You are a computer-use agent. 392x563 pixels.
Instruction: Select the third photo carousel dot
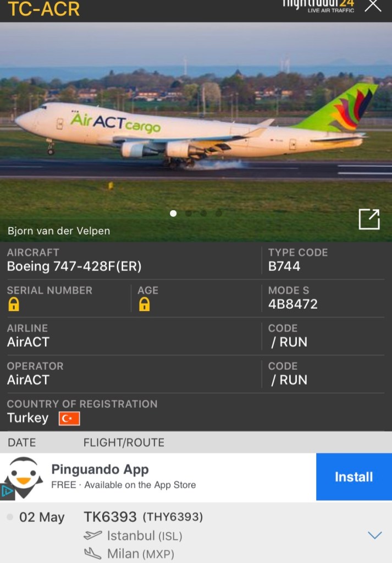[203, 214]
